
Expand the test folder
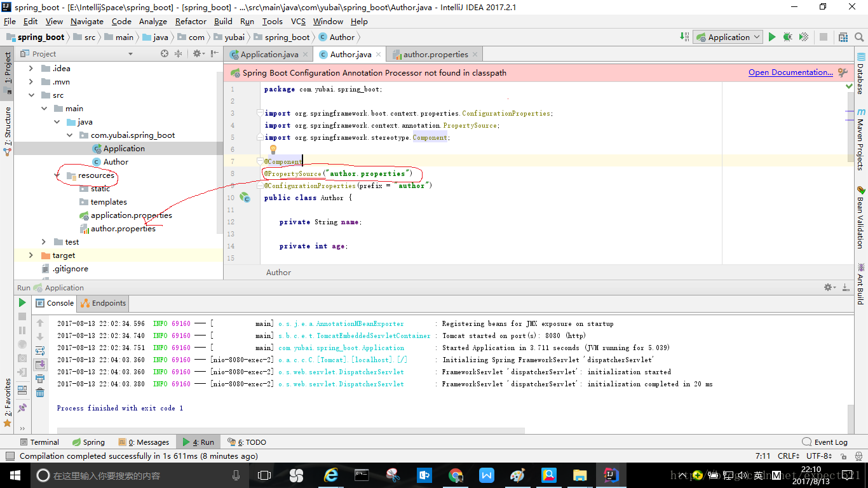44,242
